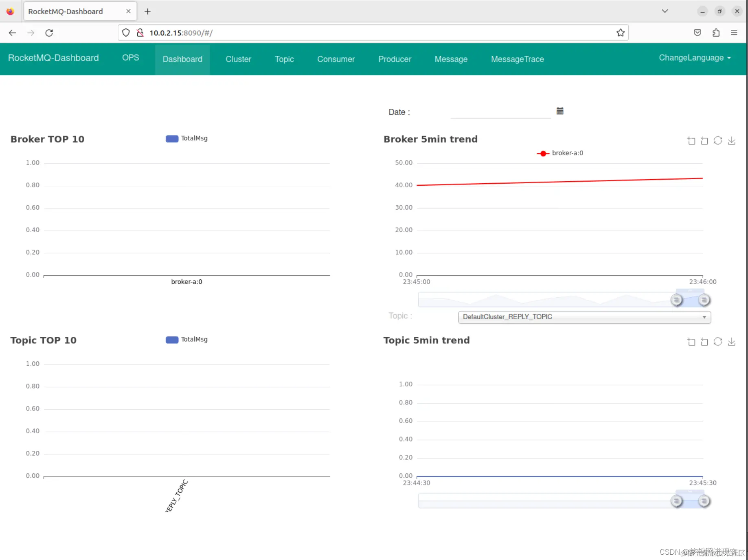Expand the ChangeLanguage dropdown
This screenshot has height=560, width=748.
point(695,58)
